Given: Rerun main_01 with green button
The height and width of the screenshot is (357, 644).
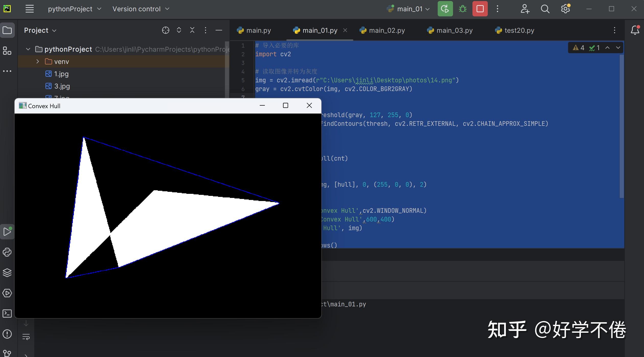Looking at the screenshot, I should pos(445,9).
